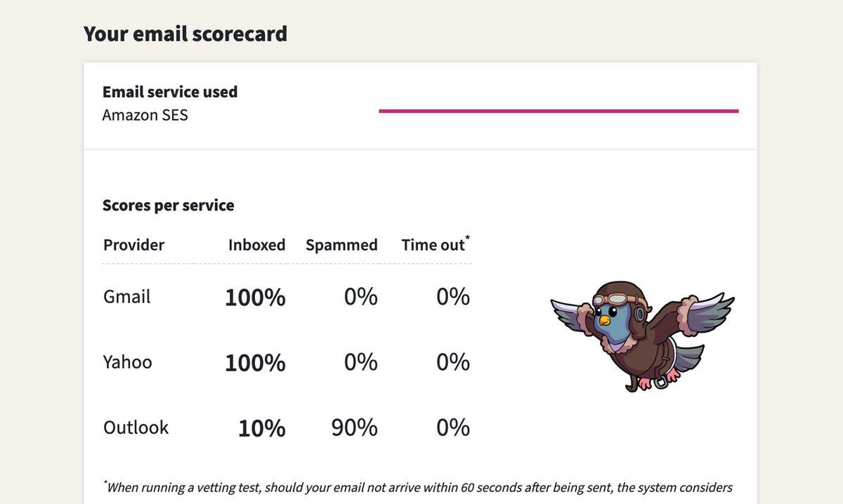Click the 'Inboxed' column header
Viewport: 843px width, 504px height.
(256, 245)
